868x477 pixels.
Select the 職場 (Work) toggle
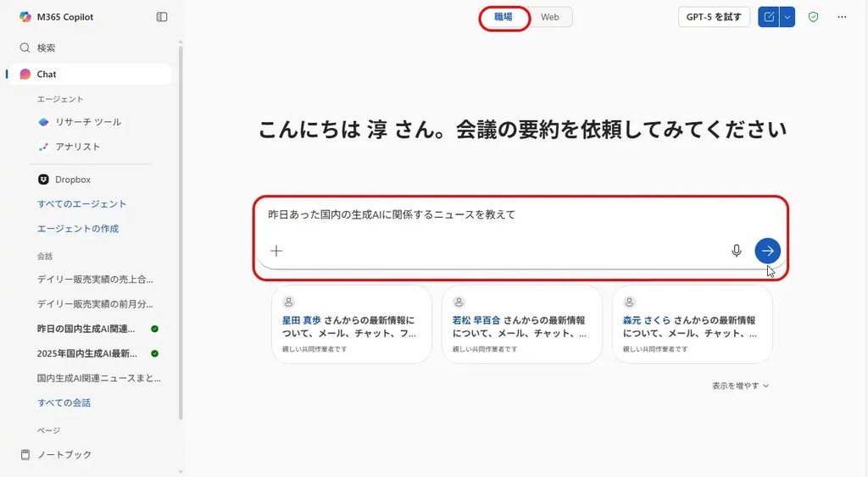[504, 17]
